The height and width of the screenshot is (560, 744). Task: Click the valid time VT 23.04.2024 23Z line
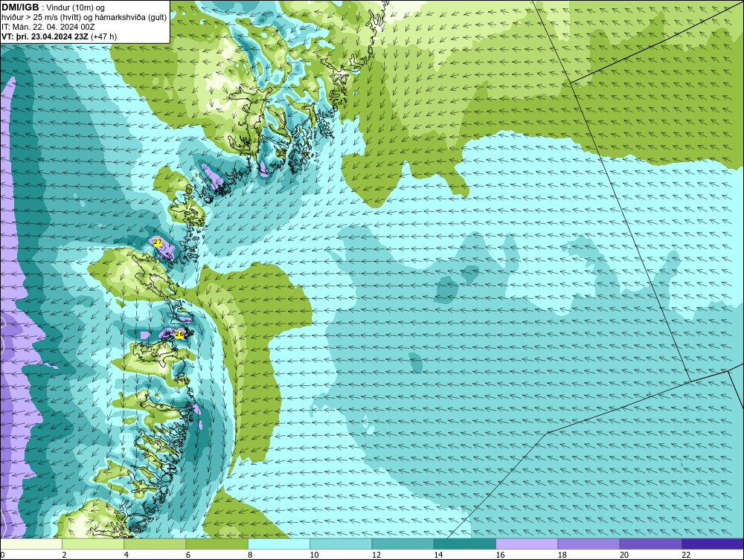(59, 36)
